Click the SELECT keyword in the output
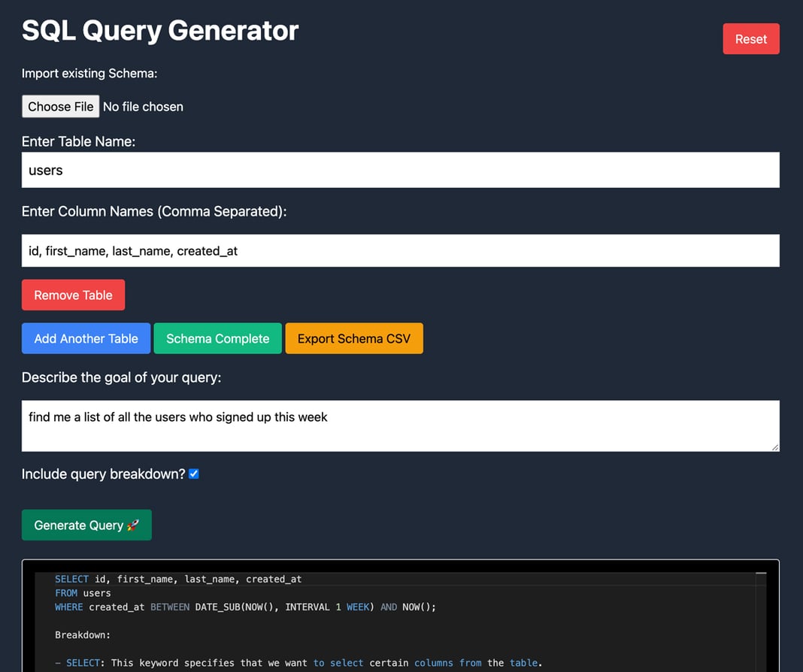Image resolution: width=803 pixels, height=672 pixels. 71,579
